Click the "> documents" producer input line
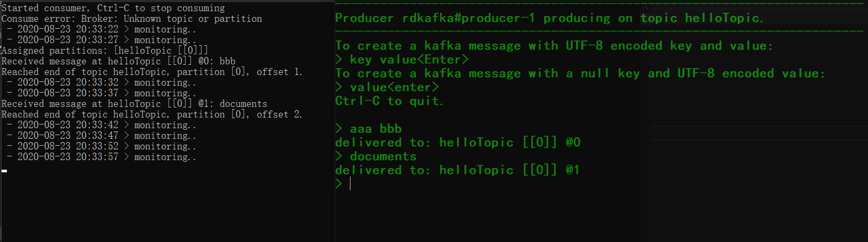868x242 pixels. pos(375,156)
